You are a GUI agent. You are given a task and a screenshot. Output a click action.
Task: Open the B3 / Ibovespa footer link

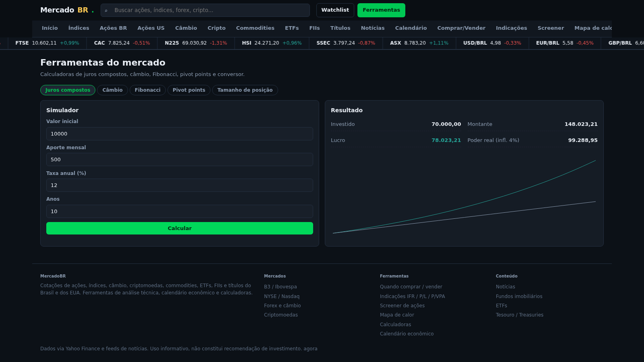(280, 287)
